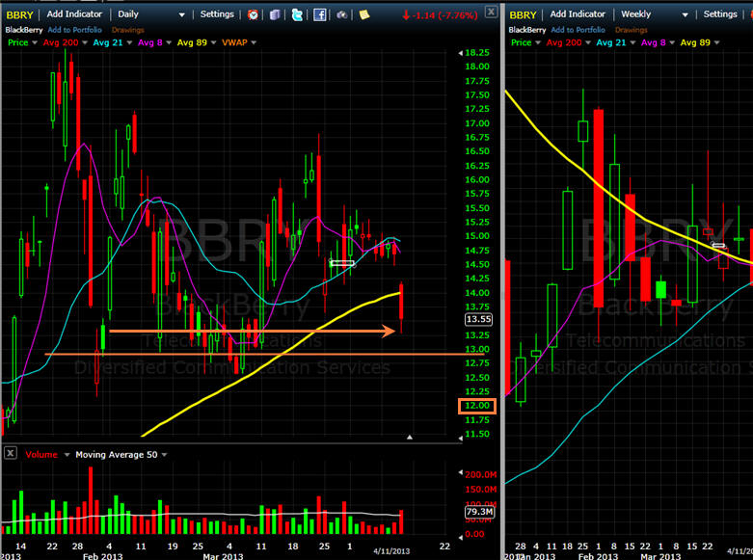Click the alarm clock alert icon
Image resolution: width=753 pixels, height=560 pixels.
pos(253,14)
